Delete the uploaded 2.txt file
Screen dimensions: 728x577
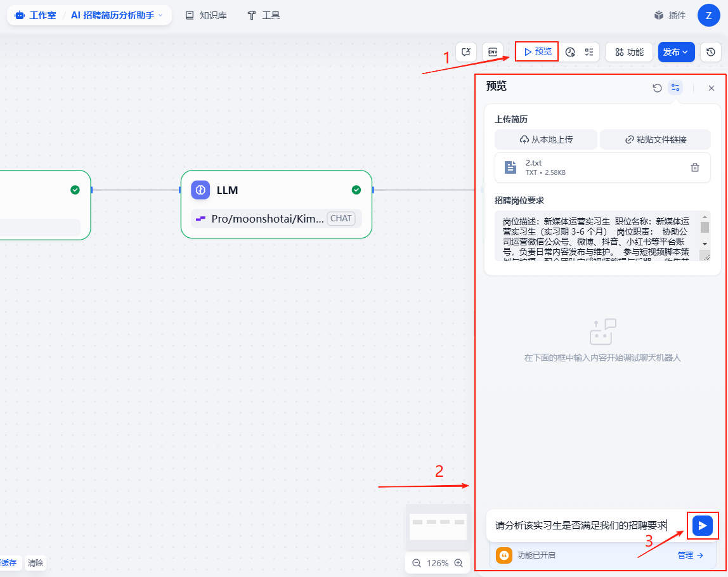(x=695, y=167)
